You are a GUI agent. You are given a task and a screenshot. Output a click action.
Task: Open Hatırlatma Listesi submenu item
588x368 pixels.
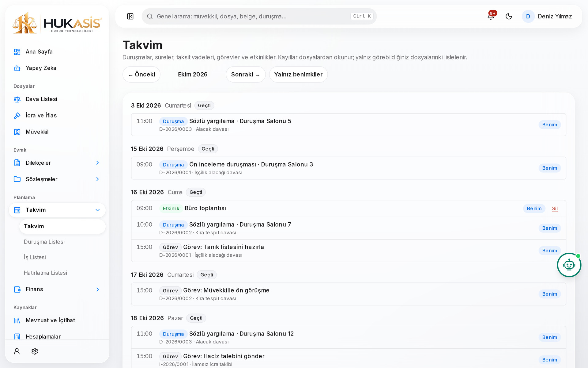pos(45,273)
